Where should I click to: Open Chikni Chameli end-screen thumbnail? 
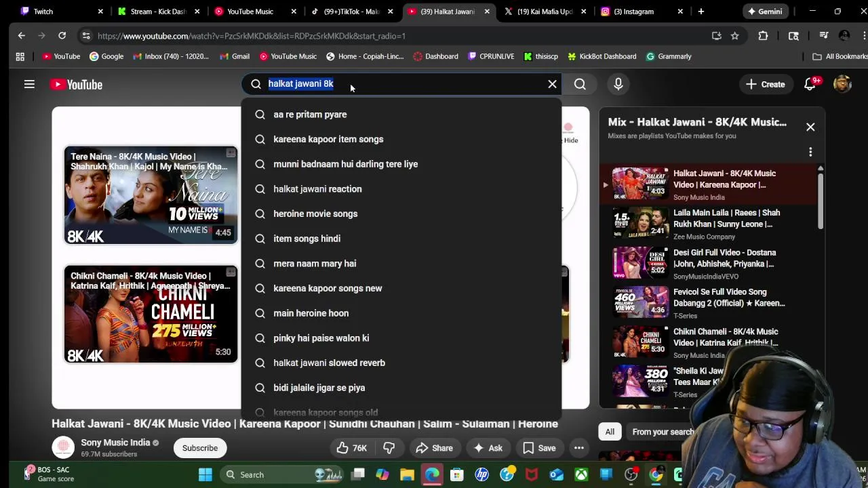151,314
